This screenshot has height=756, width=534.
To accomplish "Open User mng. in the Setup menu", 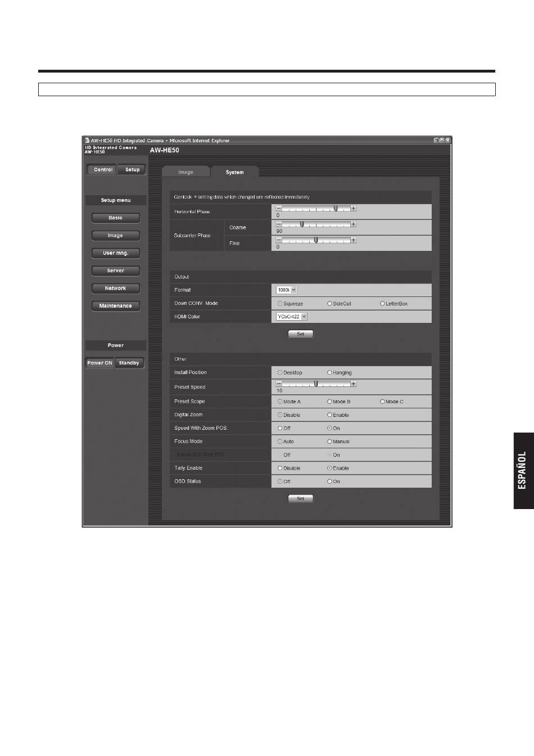I will pyautogui.click(x=116, y=253).
